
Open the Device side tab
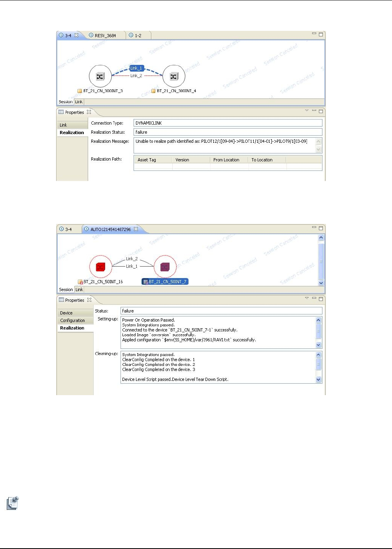point(75,313)
